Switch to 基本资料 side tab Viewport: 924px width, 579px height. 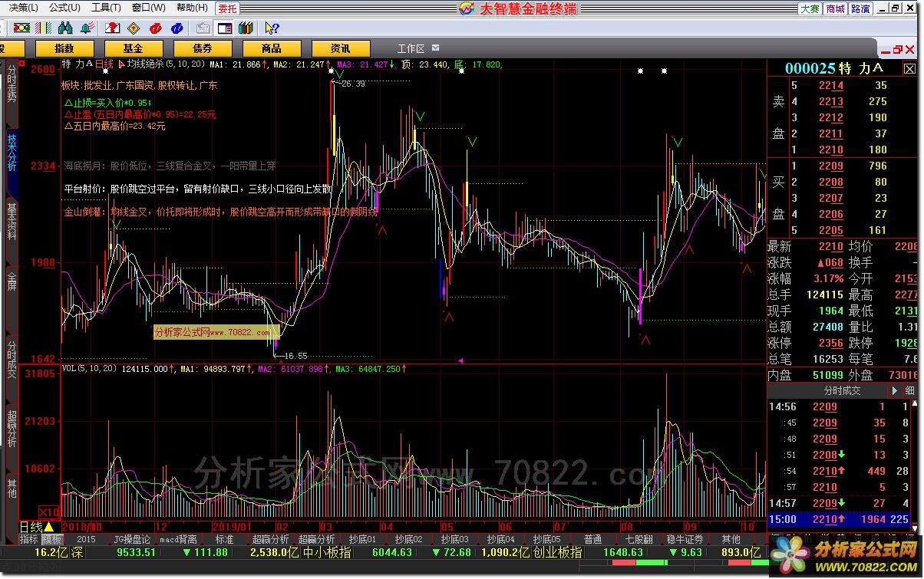[12, 224]
